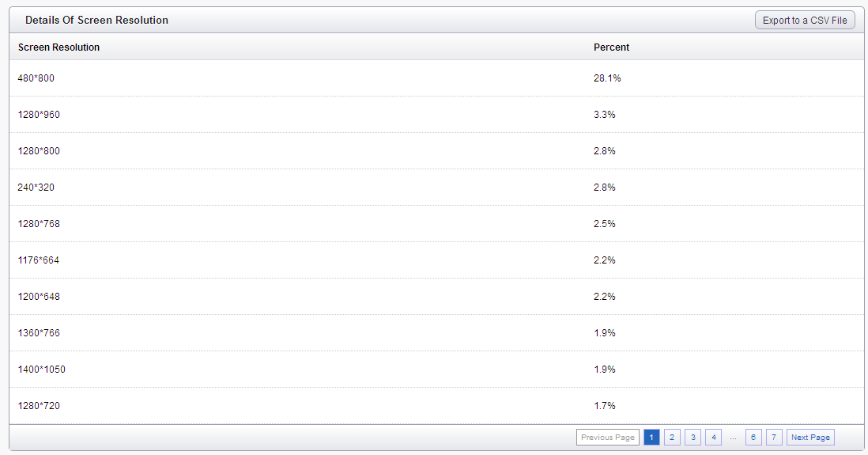Jump to page 4 of table
The width and height of the screenshot is (868, 455).
coord(713,438)
